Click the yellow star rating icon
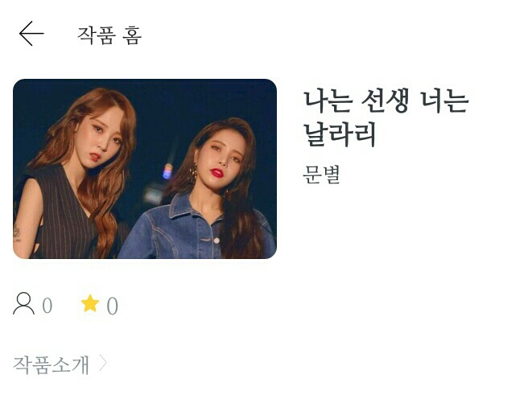Image resolution: width=532 pixels, height=399 pixels. click(90, 303)
